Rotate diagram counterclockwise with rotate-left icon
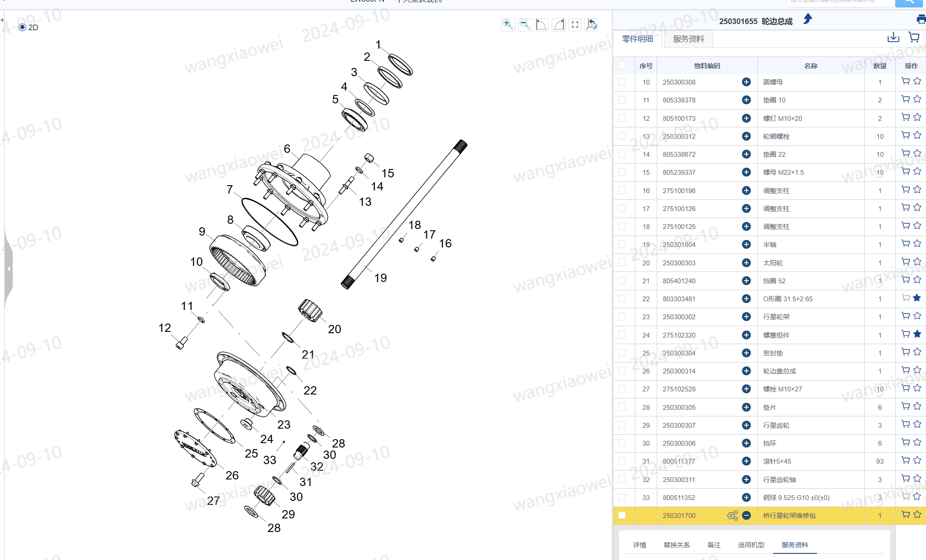926x560 pixels. (541, 25)
